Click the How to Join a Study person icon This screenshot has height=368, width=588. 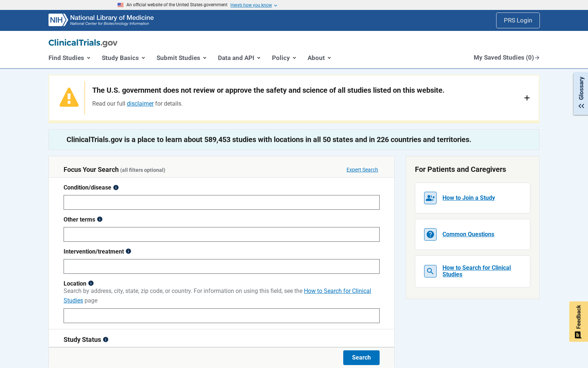(430, 198)
